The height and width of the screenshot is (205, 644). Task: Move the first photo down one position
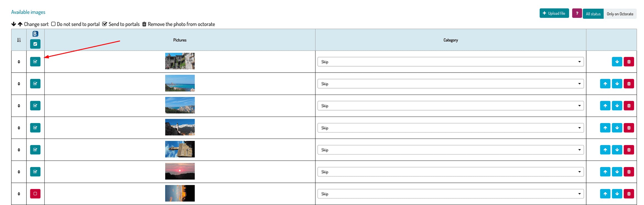click(x=617, y=62)
